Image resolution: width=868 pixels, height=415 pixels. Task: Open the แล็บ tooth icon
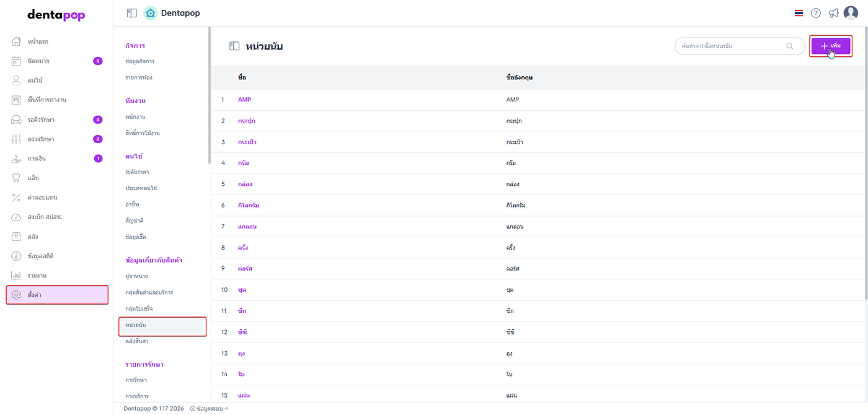17,178
